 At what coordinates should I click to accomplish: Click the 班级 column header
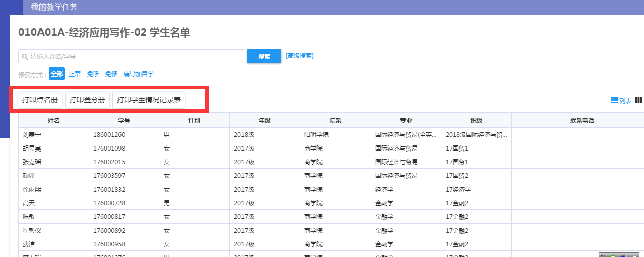[x=476, y=121]
